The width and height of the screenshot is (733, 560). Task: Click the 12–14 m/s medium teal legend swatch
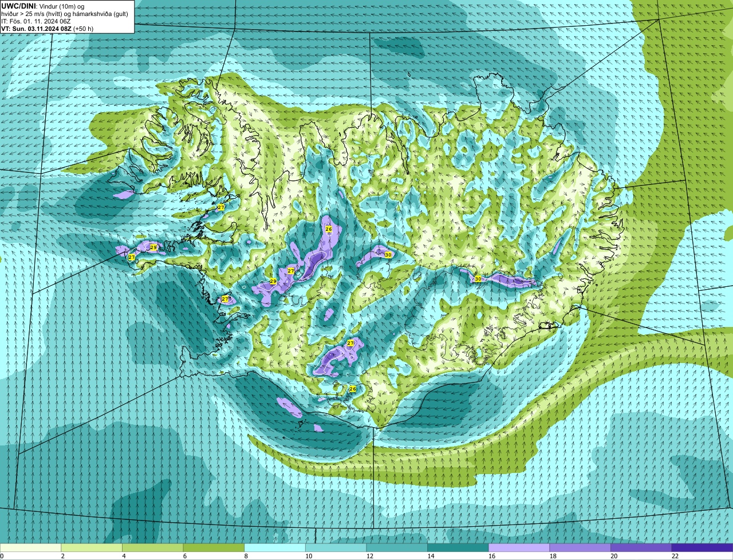(397, 547)
